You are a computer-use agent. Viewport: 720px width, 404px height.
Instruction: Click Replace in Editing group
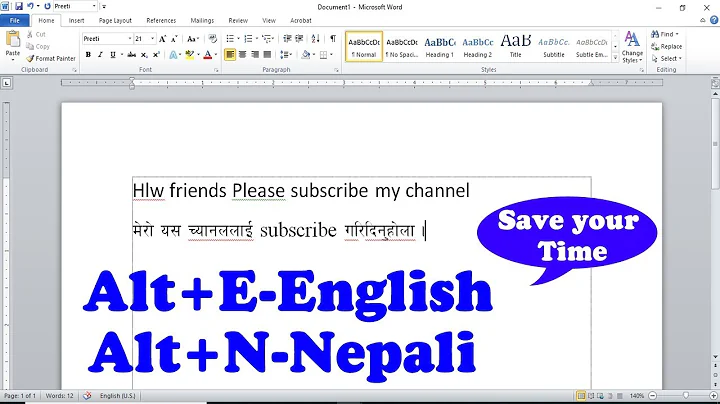[666, 46]
